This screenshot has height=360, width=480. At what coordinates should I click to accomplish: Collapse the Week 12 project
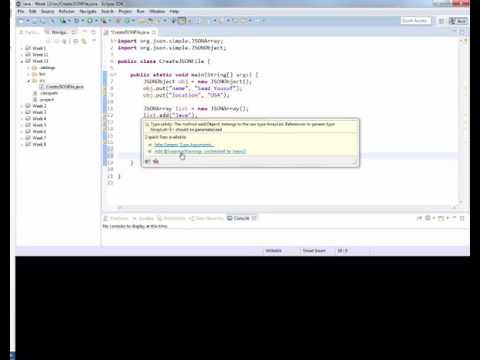[x=22, y=61]
